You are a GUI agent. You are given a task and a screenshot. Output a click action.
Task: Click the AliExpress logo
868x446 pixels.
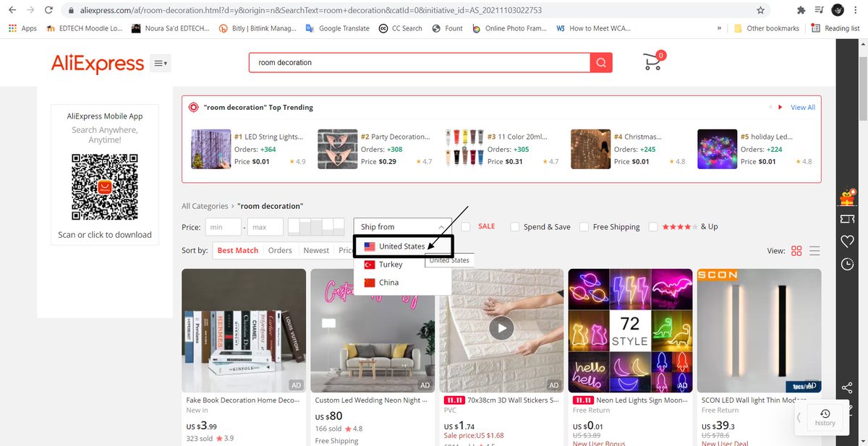click(x=98, y=64)
